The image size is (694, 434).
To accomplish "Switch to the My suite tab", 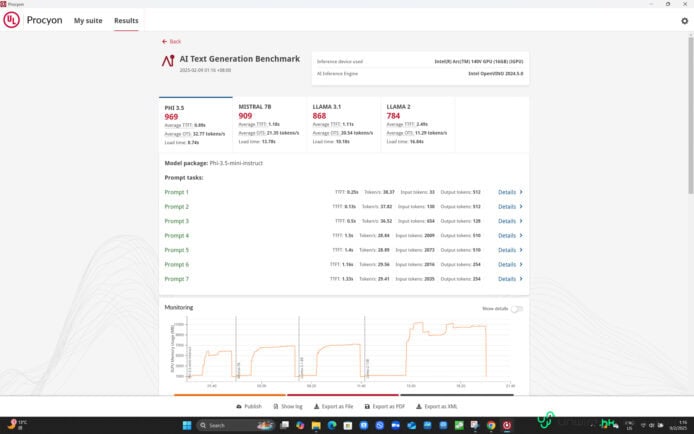I will pyautogui.click(x=87, y=20).
